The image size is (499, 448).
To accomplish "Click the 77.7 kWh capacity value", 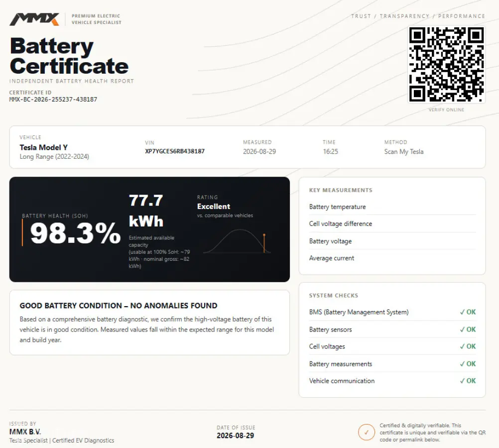I will click(x=146, y=211).
